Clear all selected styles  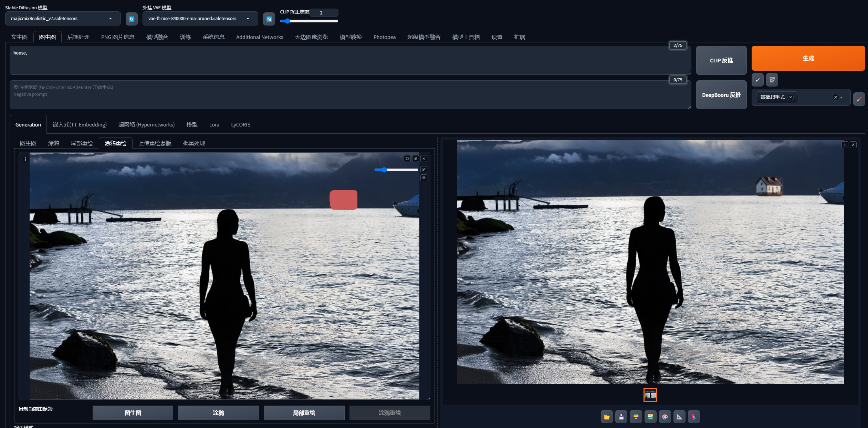835,97
